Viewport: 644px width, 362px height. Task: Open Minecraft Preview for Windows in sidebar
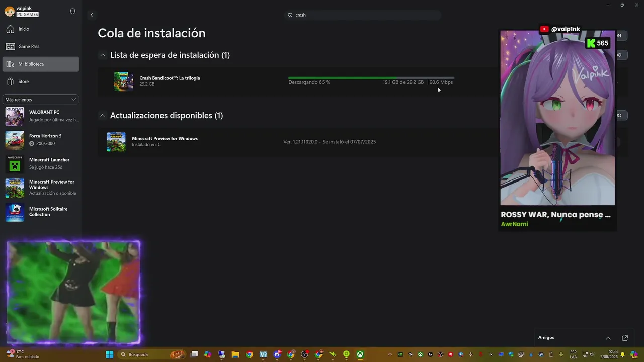coord(41,188)
